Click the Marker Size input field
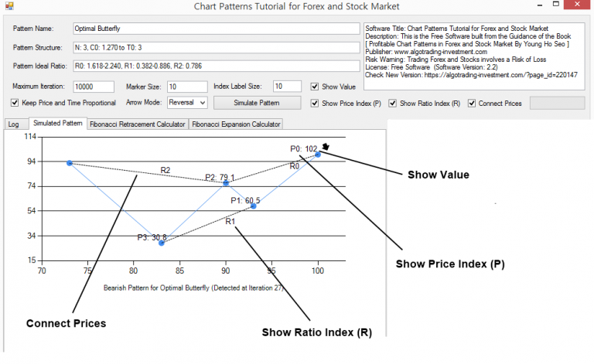594x364 pixels. point(186,87)
